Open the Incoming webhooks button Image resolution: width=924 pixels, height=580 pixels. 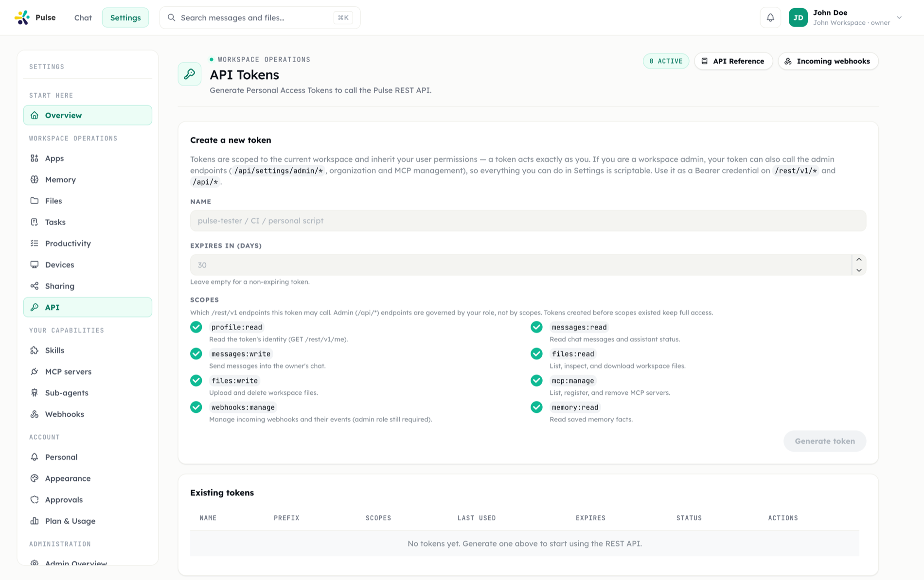tap(828, 61)
